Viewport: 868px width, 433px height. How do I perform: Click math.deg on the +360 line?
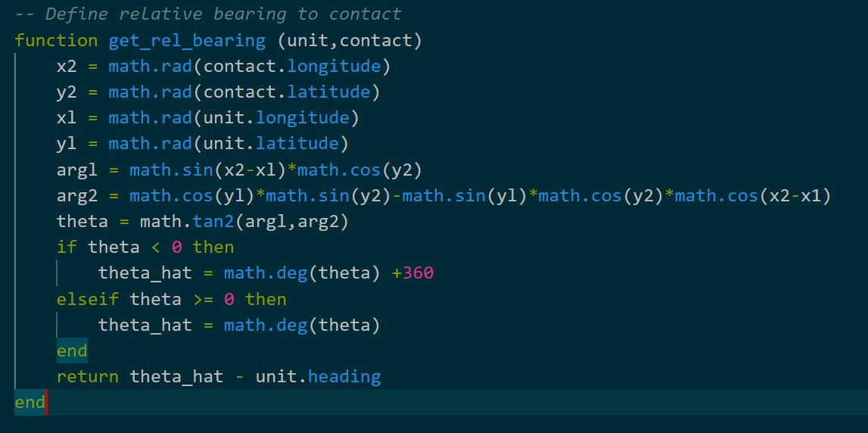click(x=265, y=273)
